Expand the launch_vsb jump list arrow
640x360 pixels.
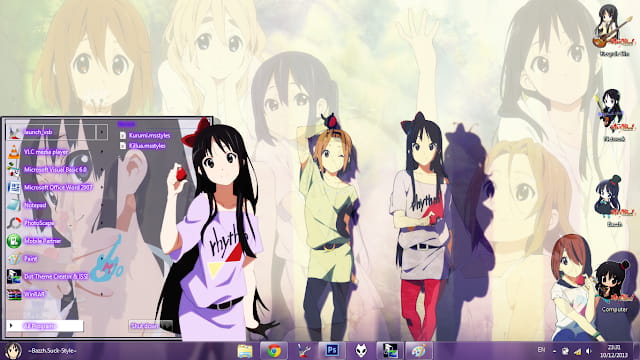pyautogui.click(x=102, y=132)
